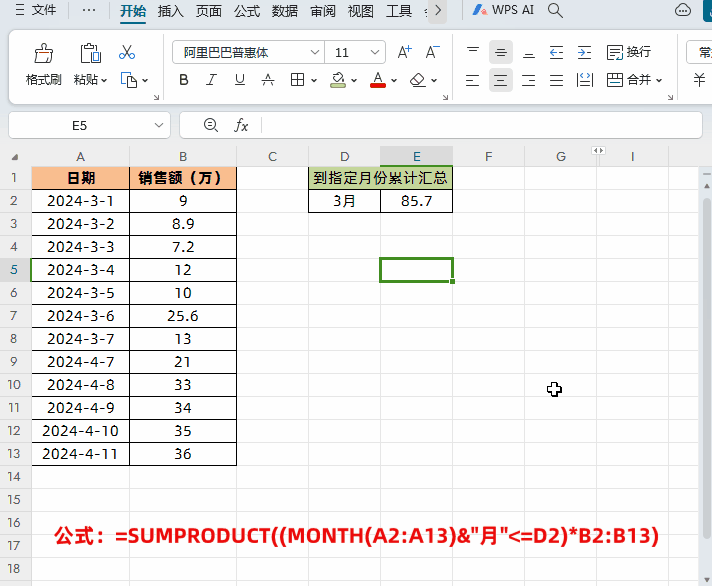Switch to the 视图 (View) tab

coord(361,10)
